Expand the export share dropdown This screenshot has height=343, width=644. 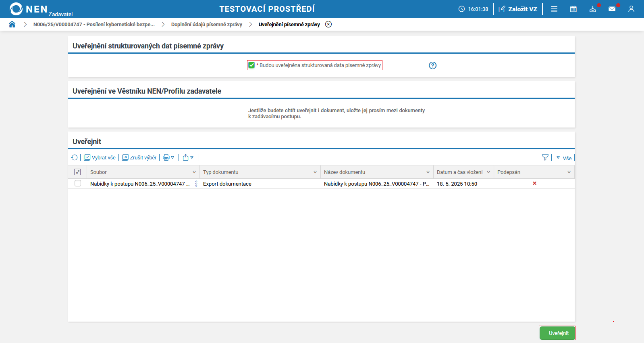(188, 157)
